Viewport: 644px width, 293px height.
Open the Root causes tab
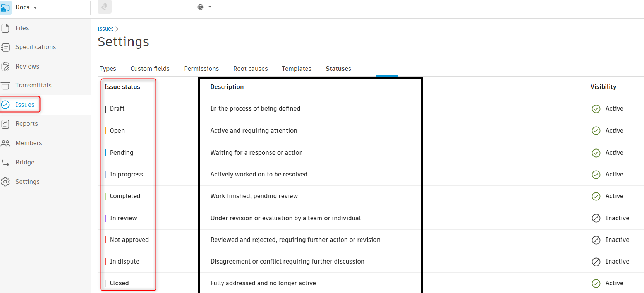pyautogui.click(x=250, y=69)
